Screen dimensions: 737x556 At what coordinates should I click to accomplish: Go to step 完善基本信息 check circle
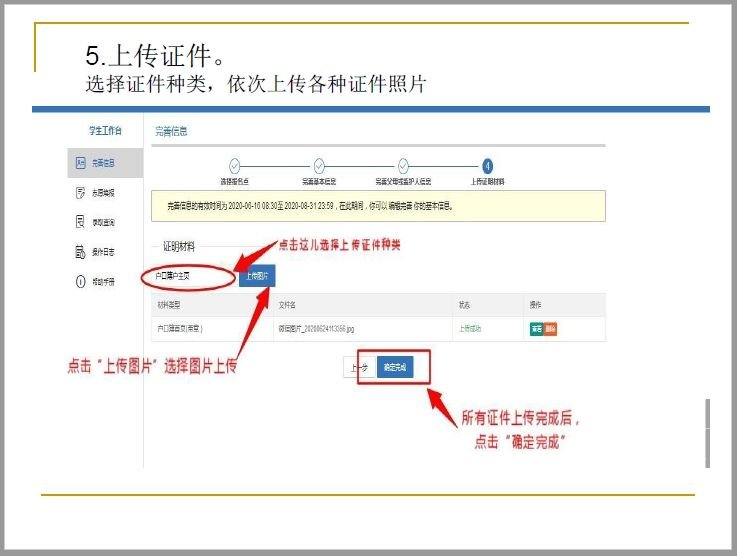[x=319, y=166]
